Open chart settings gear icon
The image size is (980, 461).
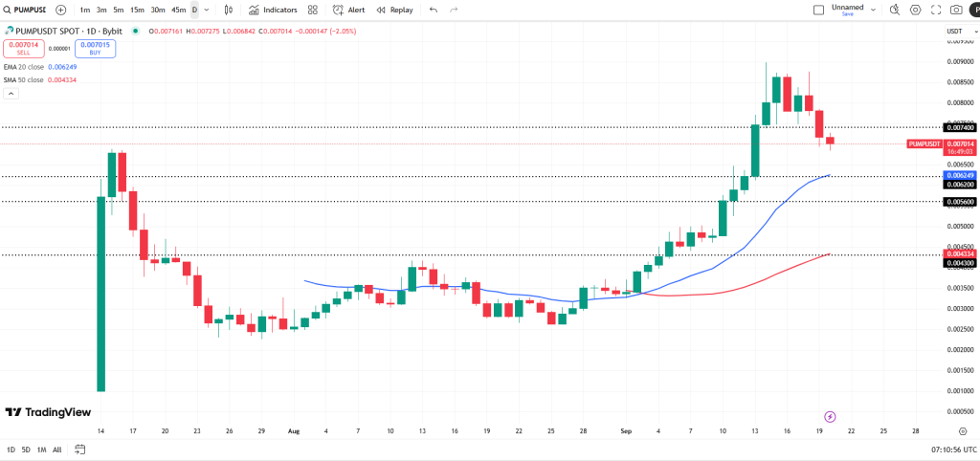[916, 10]
